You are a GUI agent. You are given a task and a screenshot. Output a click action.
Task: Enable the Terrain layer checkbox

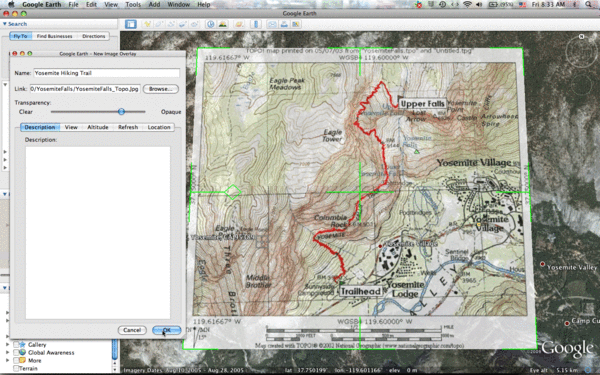pos(16,368)
